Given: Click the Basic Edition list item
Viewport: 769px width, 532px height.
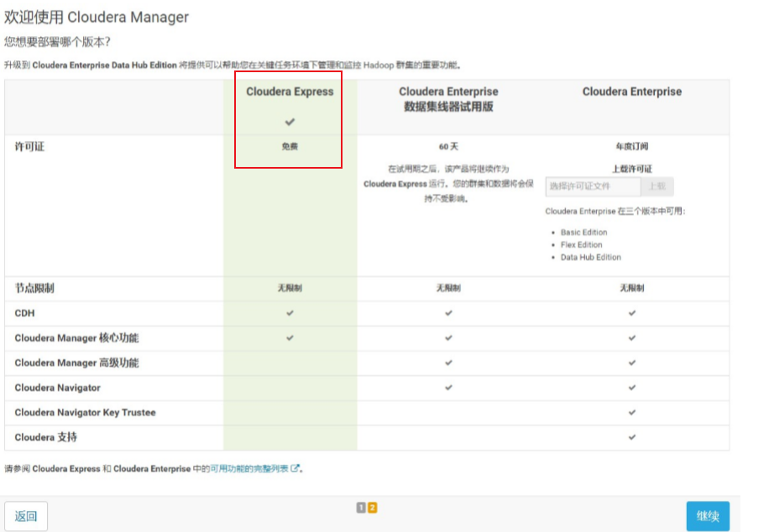Looking at the screenshot, I should [x=583, y=232].
